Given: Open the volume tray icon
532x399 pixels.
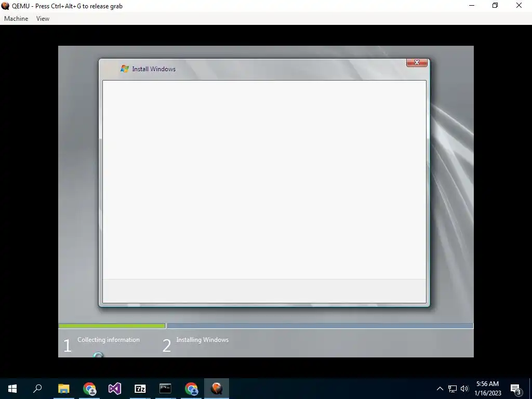Looking at the screenshot, I should [x=464, y=389].
